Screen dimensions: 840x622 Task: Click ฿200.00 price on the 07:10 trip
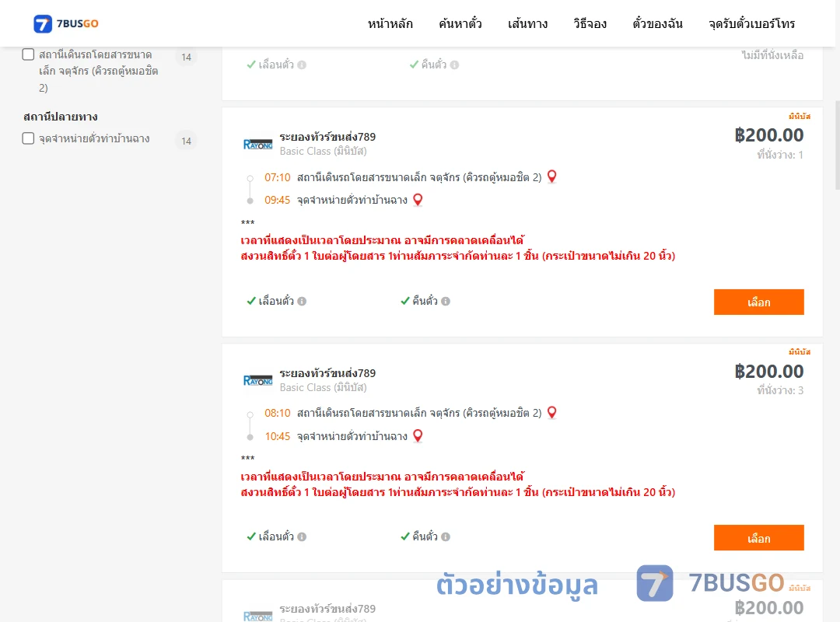pyautogui.click(x=768, y=135)
